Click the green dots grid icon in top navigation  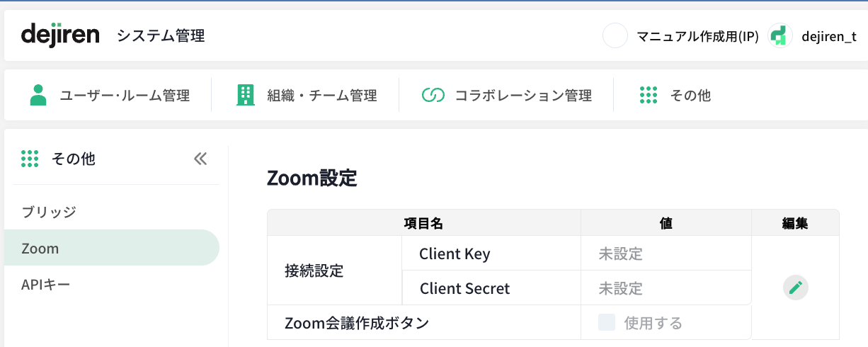pyautogui.click(x=649, y=95)
